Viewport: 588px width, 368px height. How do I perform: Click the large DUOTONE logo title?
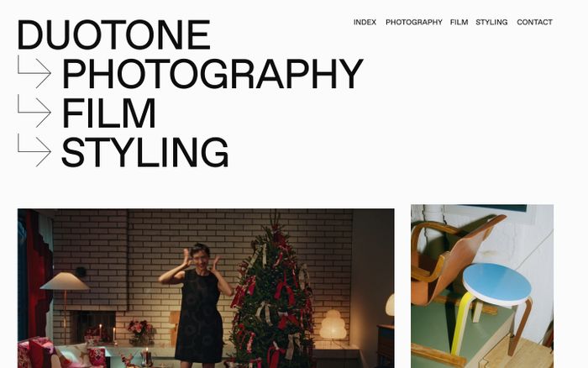click(x=113, y=34)
